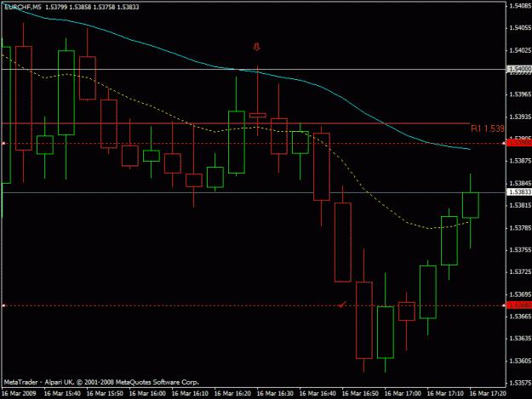Screen dimensions: 532x399
Task: Click the 1.53635 price scale label
Action: point(520,339)
